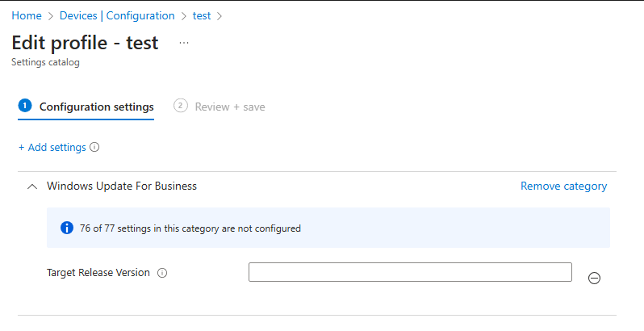644x331 pixels.
Task: Switch to the Configuration settings tab
Action: click(x=96, y=107)
